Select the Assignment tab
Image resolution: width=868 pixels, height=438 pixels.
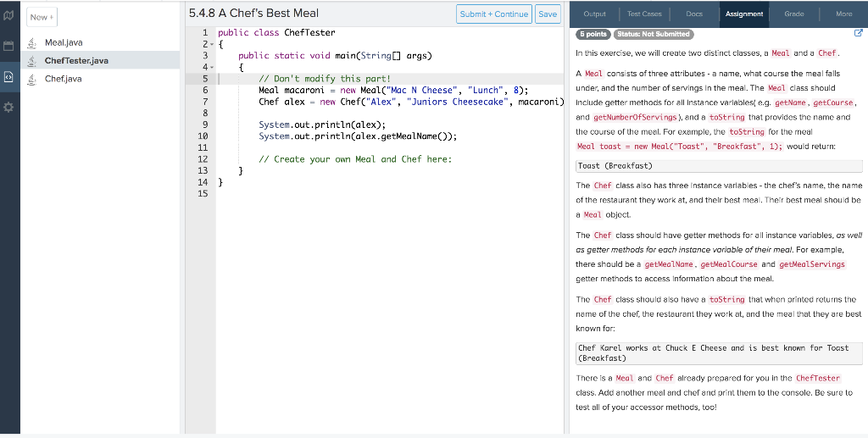(x=744, y=14)
